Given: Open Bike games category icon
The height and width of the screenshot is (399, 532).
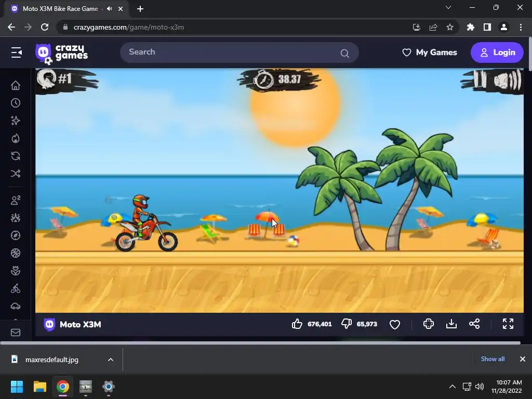Looking at the screenshot, I should (x=16, y=288).
